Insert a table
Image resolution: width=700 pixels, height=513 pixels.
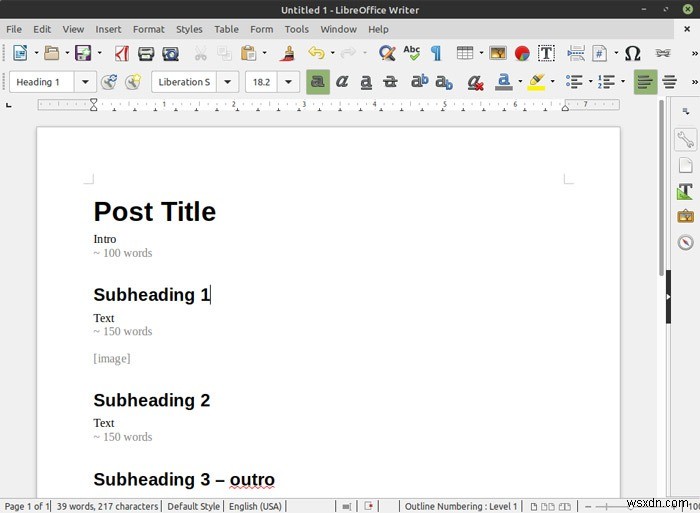tap(465, 53)
